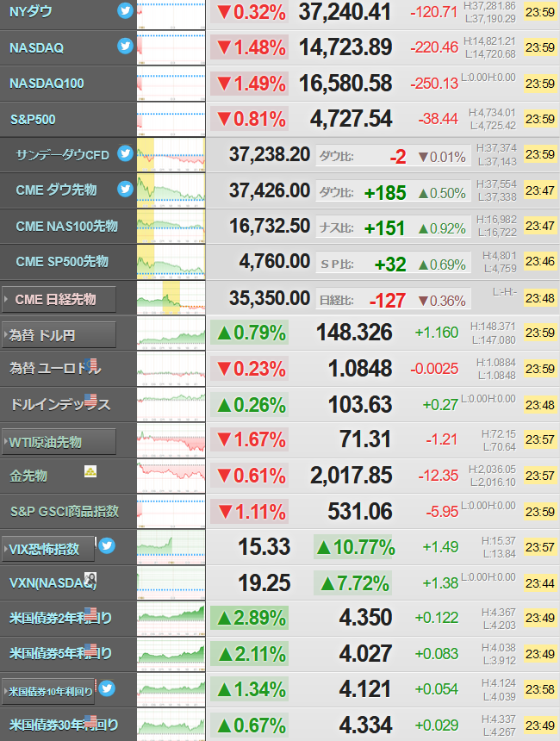The image size is (560, 741).
Task: Click the US flag on 米国債券2年利回り
Action: (x=90, y=613)
